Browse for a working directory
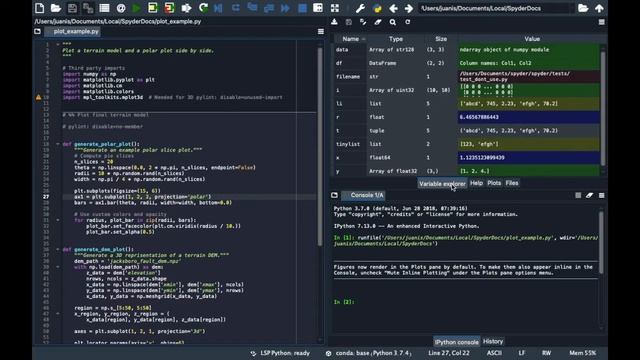 pyautogui.click(x=583, y=8)
